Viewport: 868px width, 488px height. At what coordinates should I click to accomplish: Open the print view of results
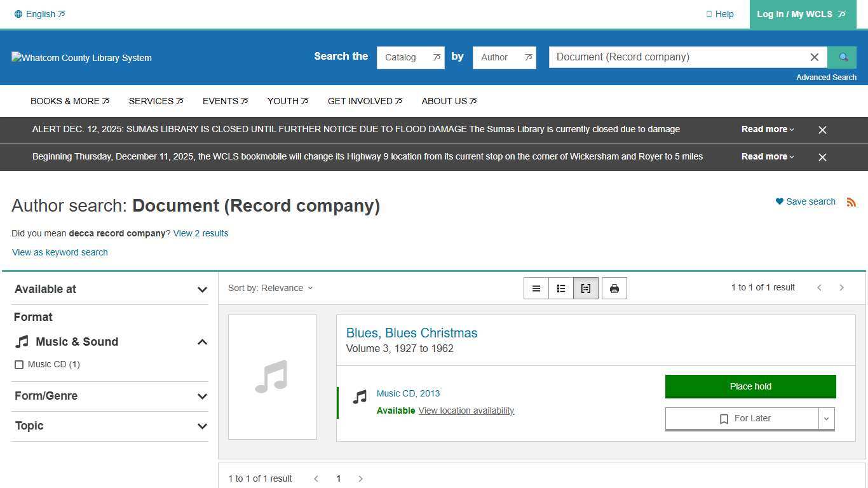[614, 288]
